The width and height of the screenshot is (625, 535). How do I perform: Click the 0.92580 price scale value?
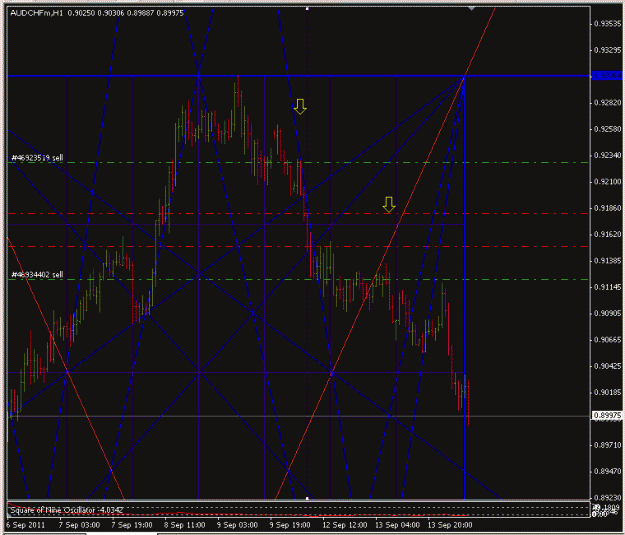point(607,129)
